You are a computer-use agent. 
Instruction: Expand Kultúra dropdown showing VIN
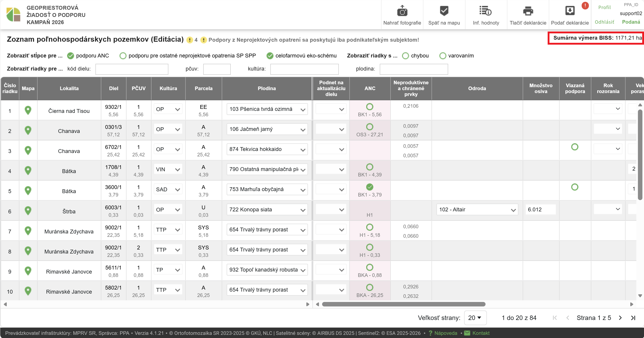(x=168, y=169)
